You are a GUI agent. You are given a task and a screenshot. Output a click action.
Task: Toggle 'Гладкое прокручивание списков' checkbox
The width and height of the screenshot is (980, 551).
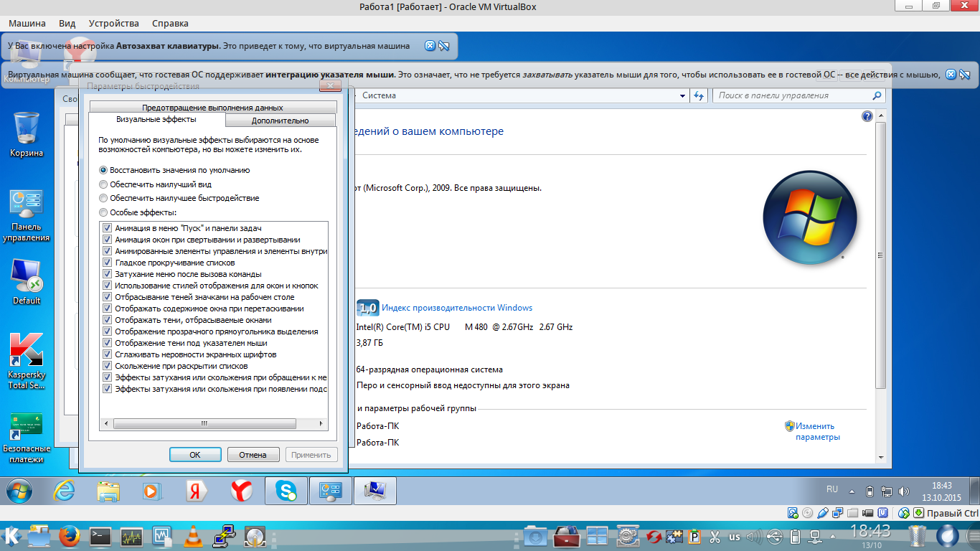[108, 263]
